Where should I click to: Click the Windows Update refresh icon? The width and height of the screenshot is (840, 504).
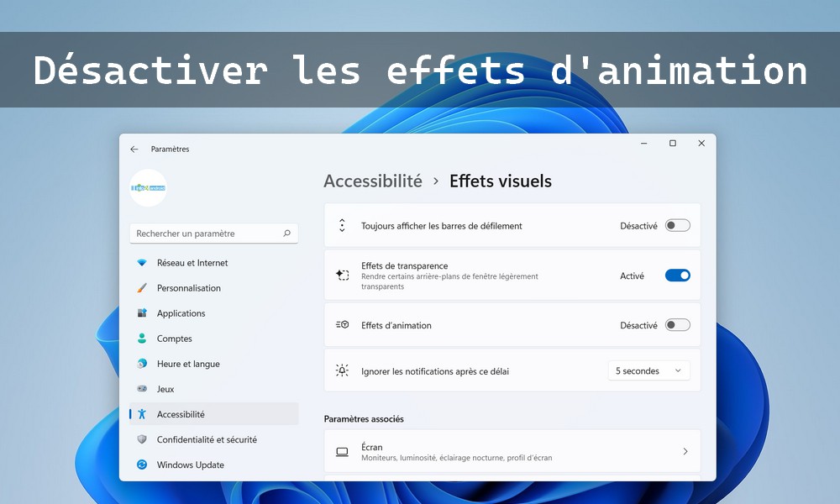142,465
